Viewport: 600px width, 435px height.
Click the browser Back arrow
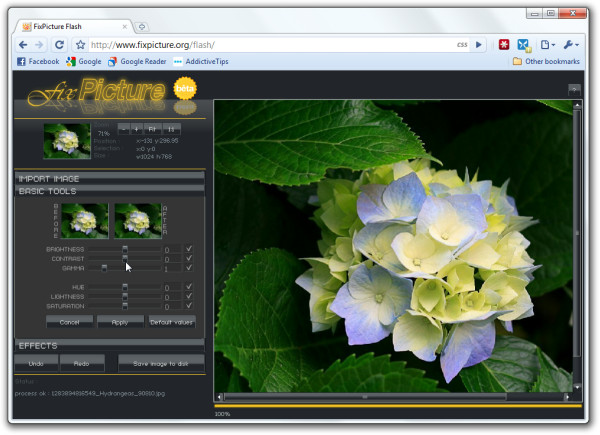pyautogui.click(x=23, y=45)
